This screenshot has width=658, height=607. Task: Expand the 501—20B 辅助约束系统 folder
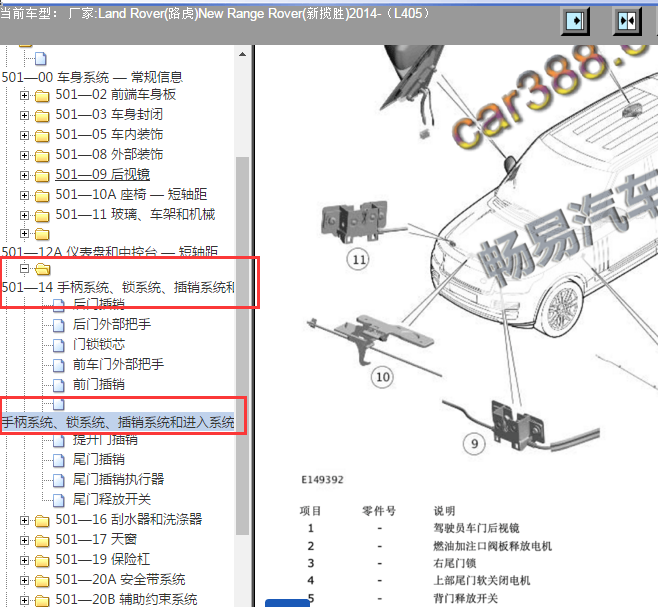[x=24, y=600]
